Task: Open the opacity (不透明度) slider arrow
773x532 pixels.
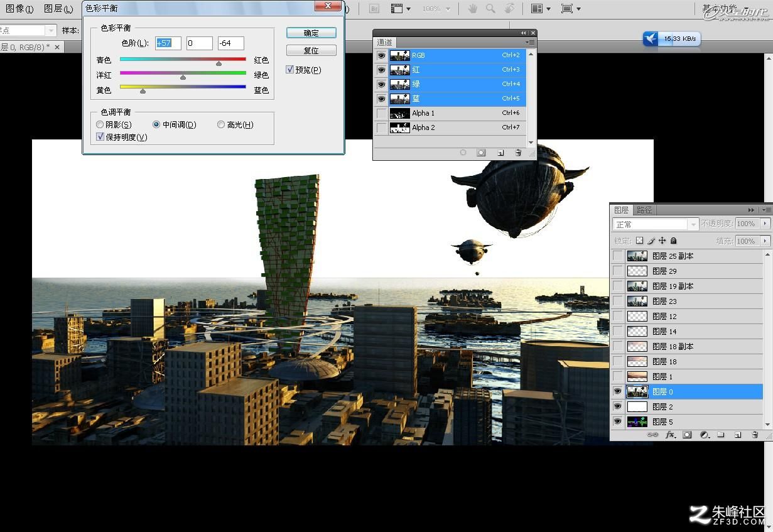Action: (765, 224)
